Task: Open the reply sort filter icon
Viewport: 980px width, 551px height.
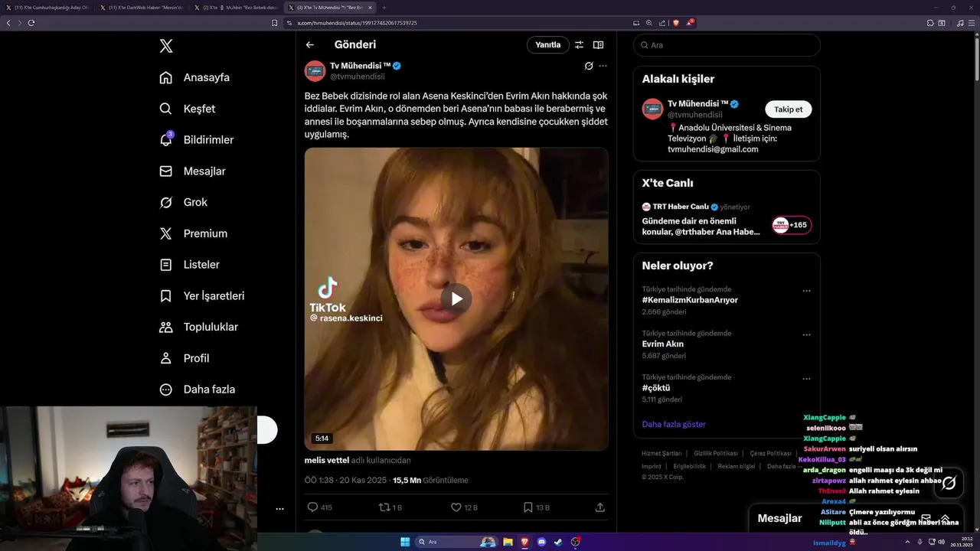Action: pos(580,45)
